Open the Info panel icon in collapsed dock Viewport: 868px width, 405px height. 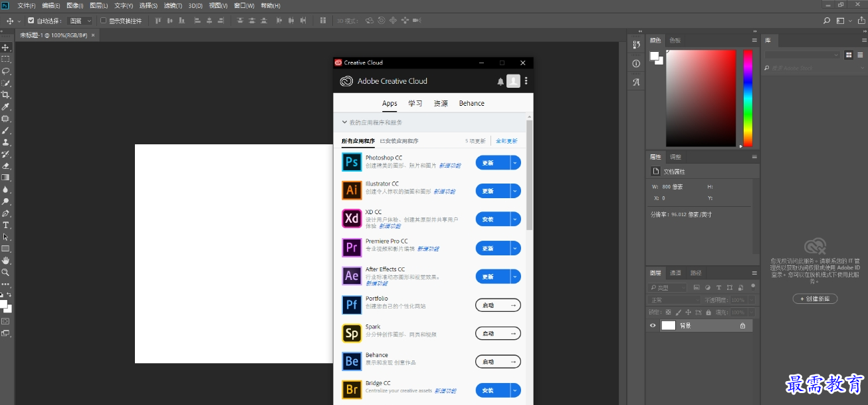point(636,64)
